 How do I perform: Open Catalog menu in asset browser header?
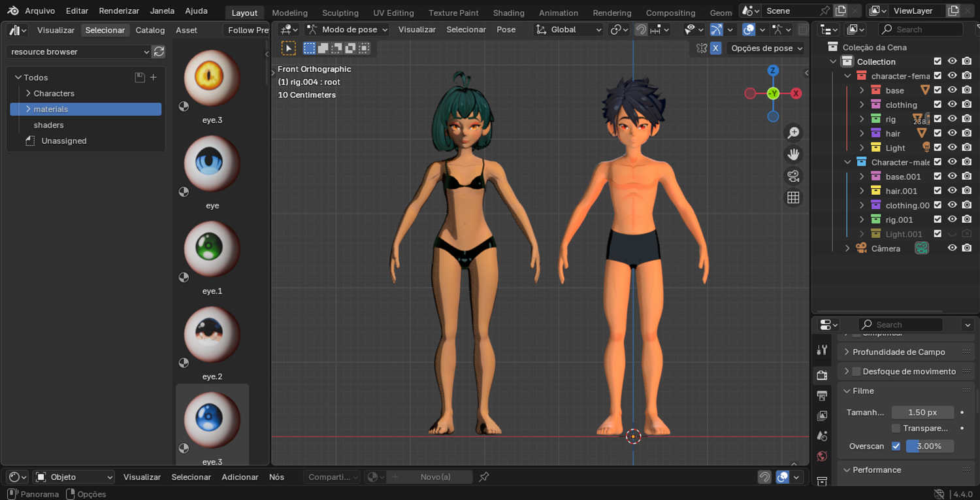pyautogui.click(x=150, y=30)
